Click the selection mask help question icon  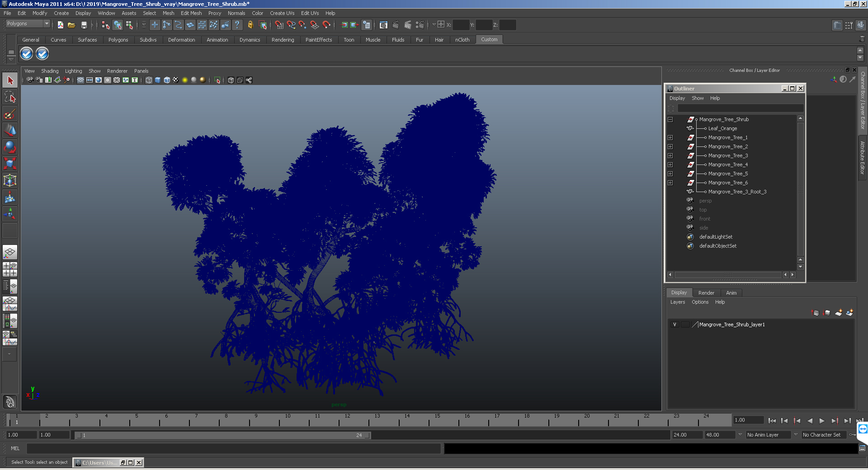coord(237,25)
